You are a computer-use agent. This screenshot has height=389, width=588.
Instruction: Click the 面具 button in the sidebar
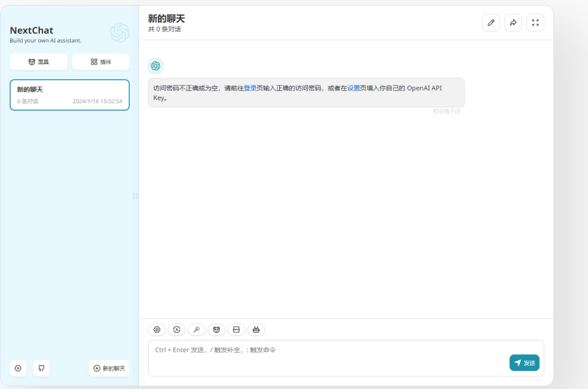click(38, 62)
